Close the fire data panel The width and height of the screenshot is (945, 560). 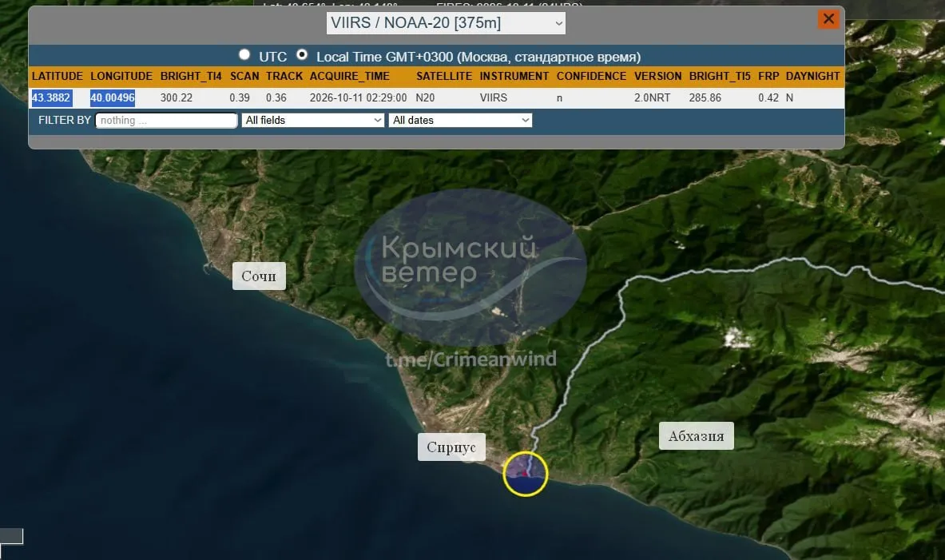(x=828, y=19)
